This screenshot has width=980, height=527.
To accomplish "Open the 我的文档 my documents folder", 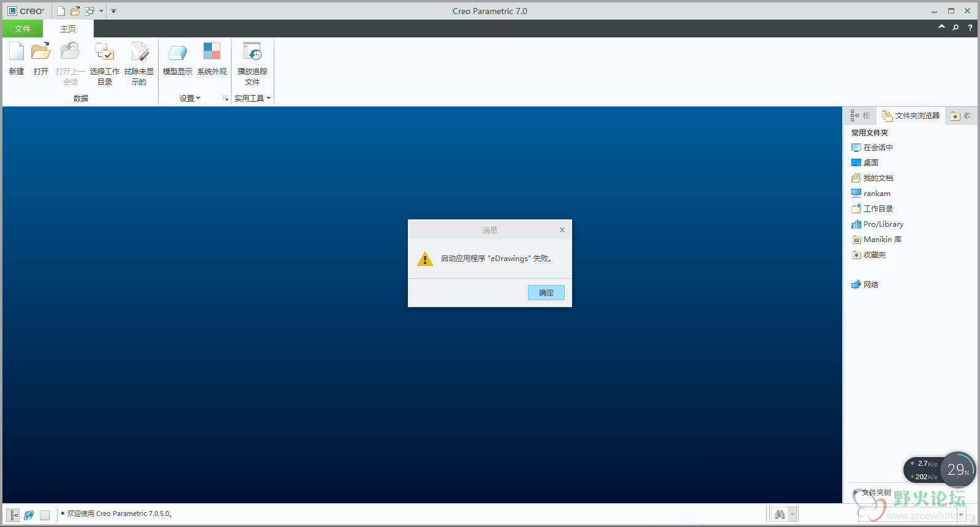I will click(x=872, y=178).
